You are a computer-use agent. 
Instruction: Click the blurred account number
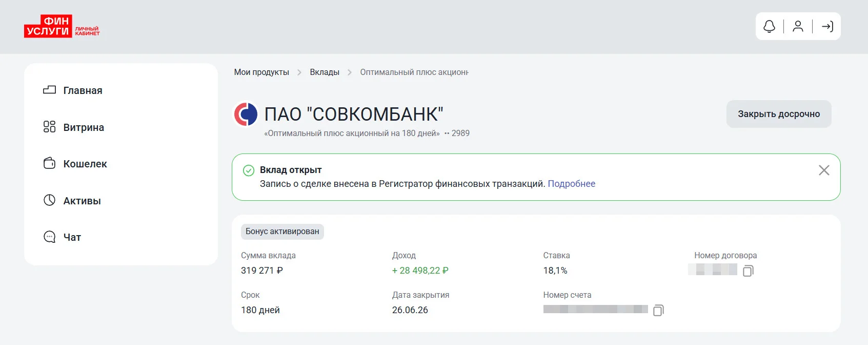(596, 309)
